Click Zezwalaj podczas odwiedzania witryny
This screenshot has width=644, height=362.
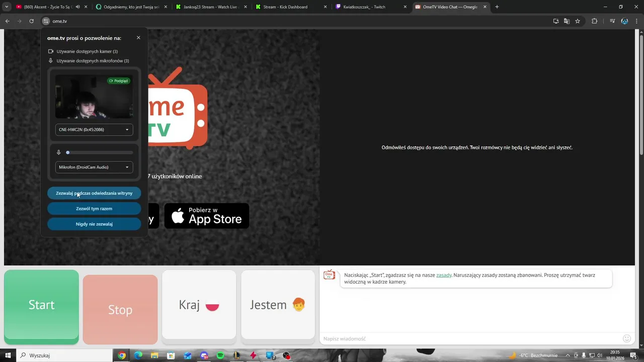tap(94, 193)
